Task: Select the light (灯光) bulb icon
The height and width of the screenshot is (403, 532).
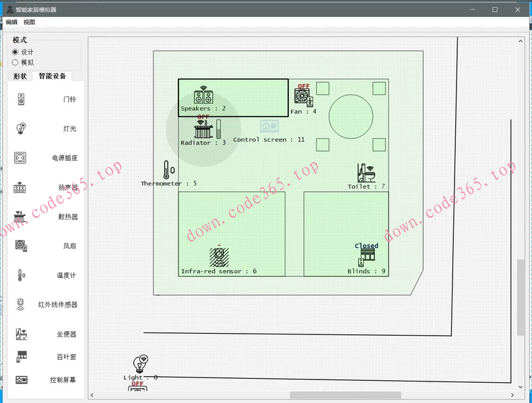Action: 21,129
